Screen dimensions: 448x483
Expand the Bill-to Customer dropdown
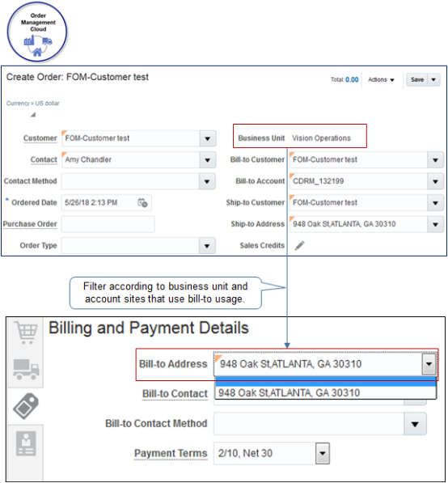click(x=435, y=160)
